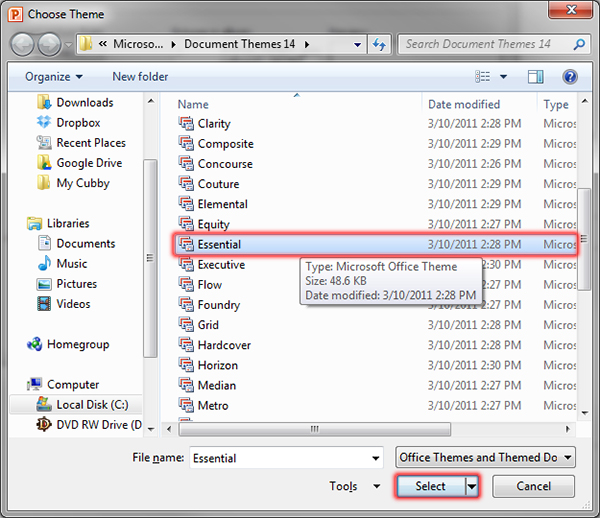Click the Elemental theme file icon
The image size is (600, 518).
tap(186, 204)
